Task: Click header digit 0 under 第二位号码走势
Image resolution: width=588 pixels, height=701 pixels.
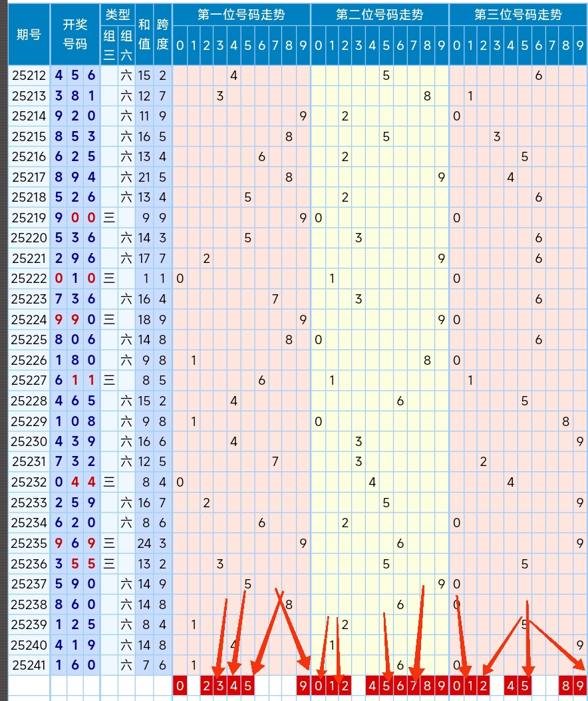Action: coord(318,45)
